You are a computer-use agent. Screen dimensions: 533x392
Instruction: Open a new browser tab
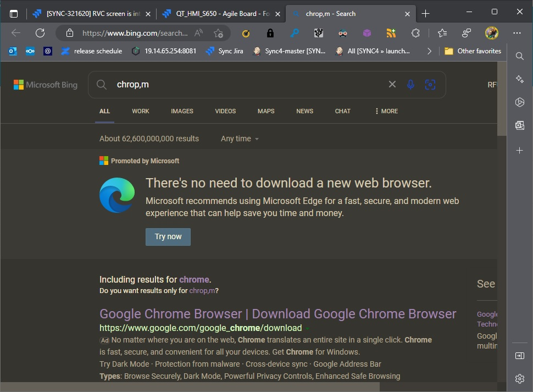click(425, 14)
